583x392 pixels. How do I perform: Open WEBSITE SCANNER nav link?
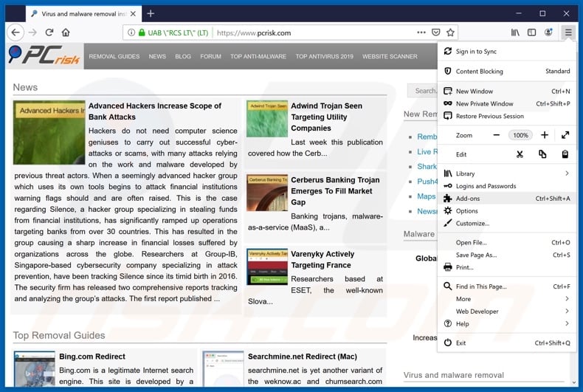coord(390,57)
